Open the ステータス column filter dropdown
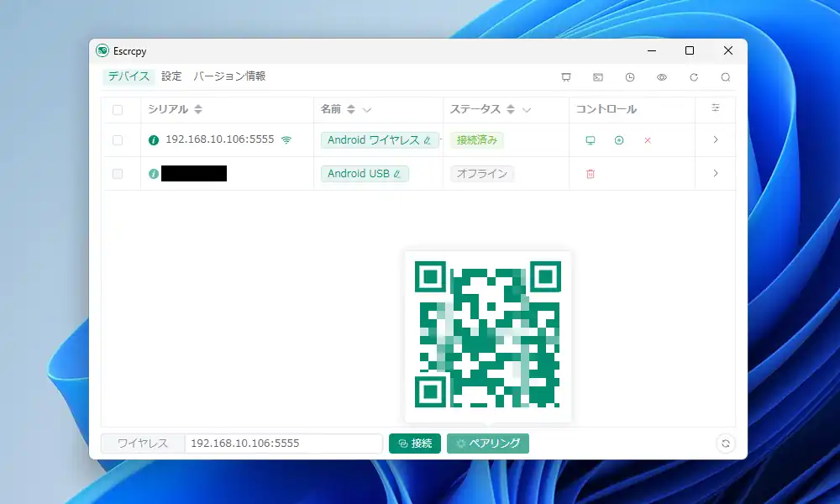 pos(527,109)
